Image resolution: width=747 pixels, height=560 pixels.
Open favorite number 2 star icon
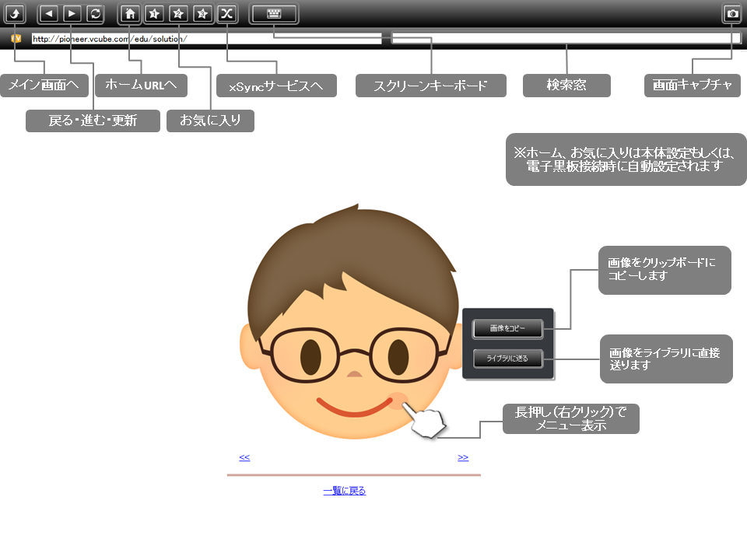(178, 13)
